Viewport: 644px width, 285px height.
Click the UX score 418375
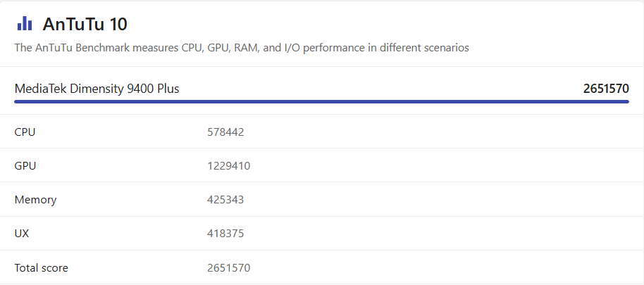coord(225,234)
